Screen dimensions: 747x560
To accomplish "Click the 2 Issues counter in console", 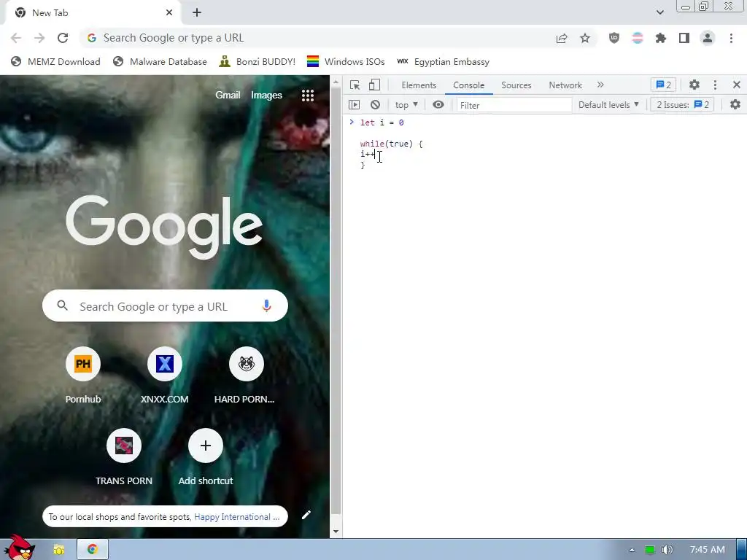I will pyautogui.click(x=682, y=105).
